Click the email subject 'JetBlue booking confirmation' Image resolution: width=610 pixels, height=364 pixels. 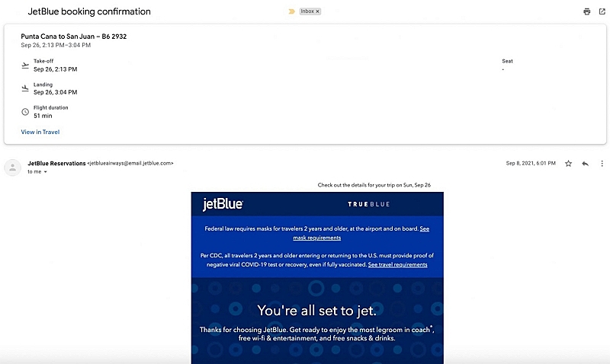[x=89, y=11]
